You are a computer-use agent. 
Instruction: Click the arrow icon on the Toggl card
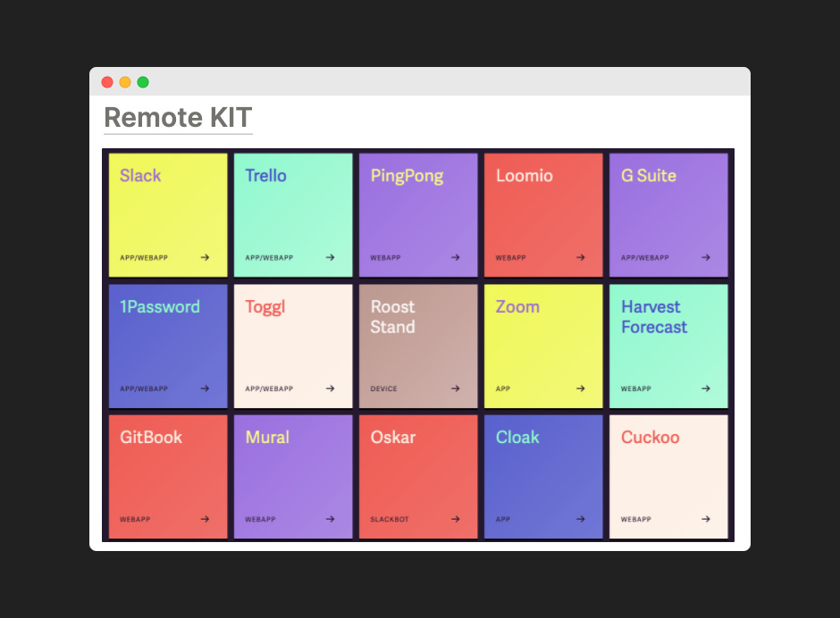tap(330, 388)
